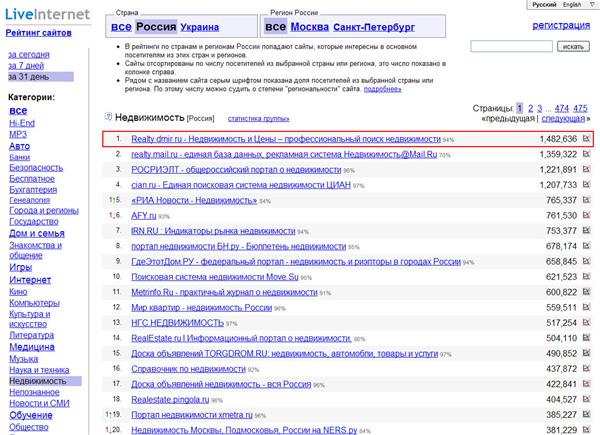
Task: Open category Hi-End
Action: click(x=22, y=123)
